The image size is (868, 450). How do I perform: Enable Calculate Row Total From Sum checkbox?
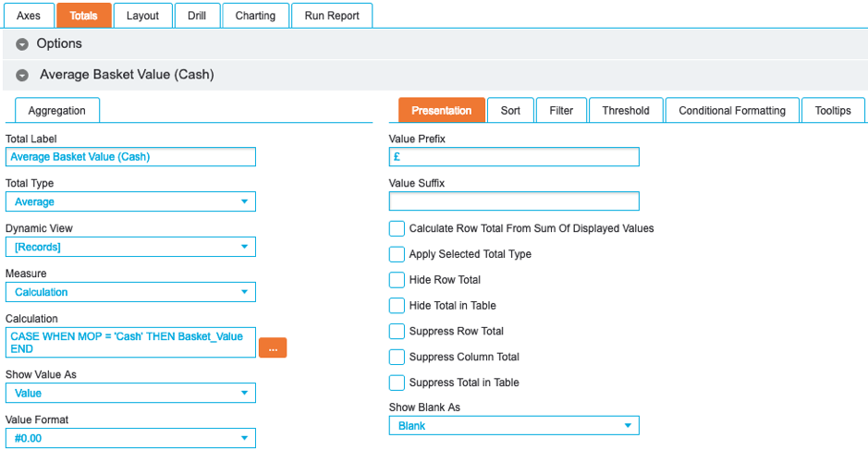pos(397,228)
